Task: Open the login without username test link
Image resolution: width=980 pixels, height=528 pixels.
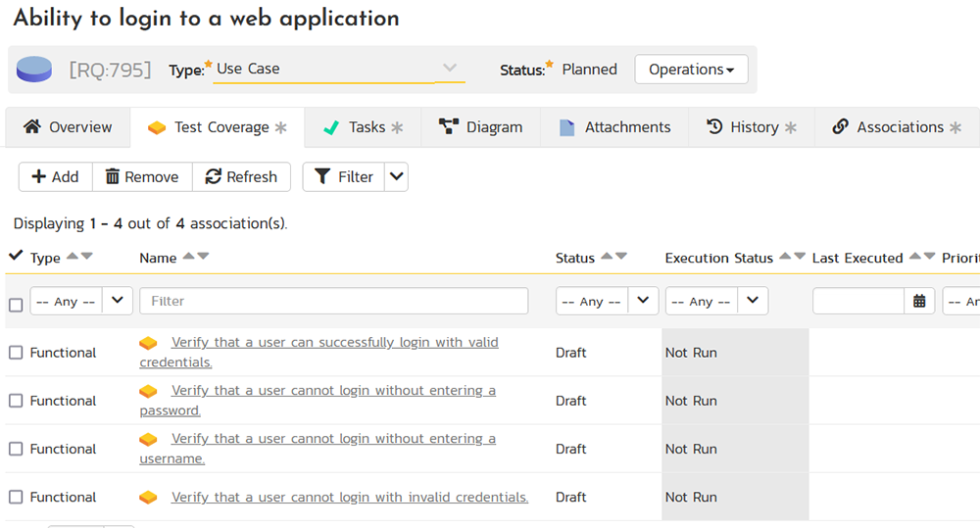Action: [x=333, y=439]
